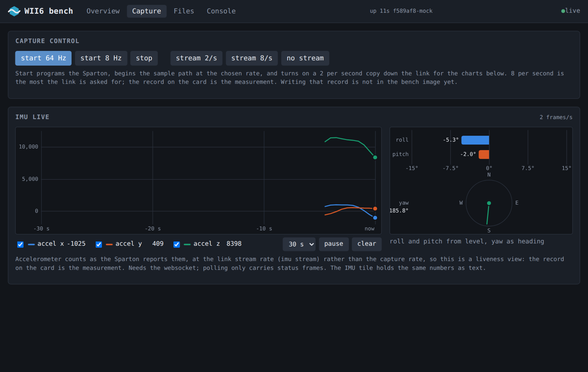Click the WII6 bench wave logo icon
This screenshot has height=372, width=588.
[14, 11]
